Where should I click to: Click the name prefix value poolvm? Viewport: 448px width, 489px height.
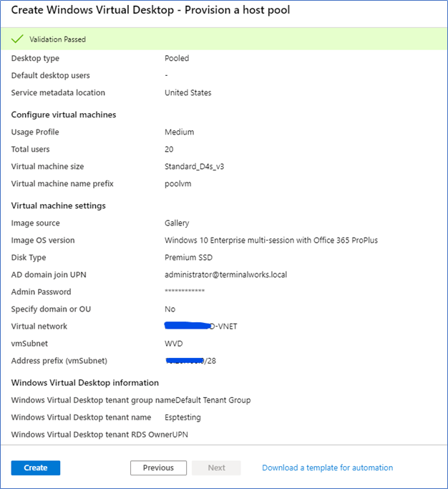(178, 184)
